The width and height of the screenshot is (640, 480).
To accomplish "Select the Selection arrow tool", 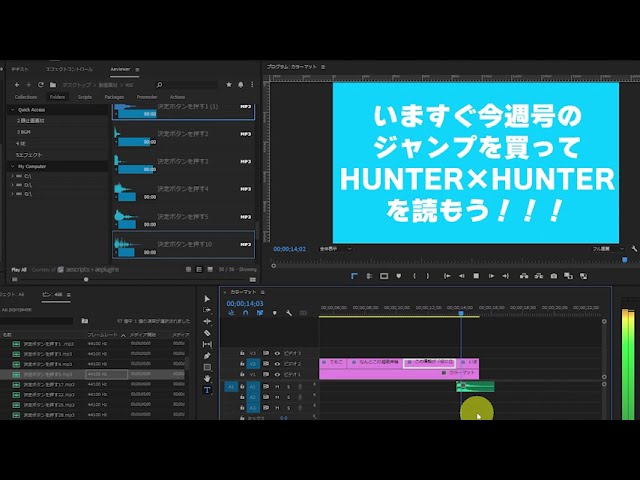I will tap(207, 299).
